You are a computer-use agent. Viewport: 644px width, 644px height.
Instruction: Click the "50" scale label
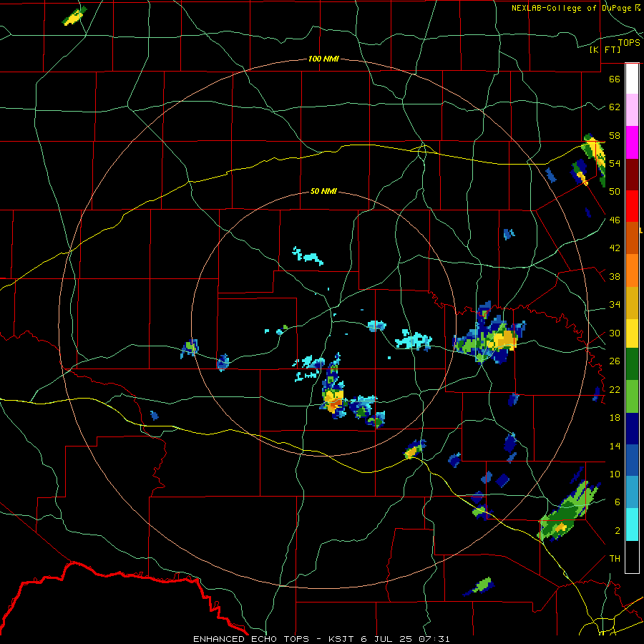615,191
